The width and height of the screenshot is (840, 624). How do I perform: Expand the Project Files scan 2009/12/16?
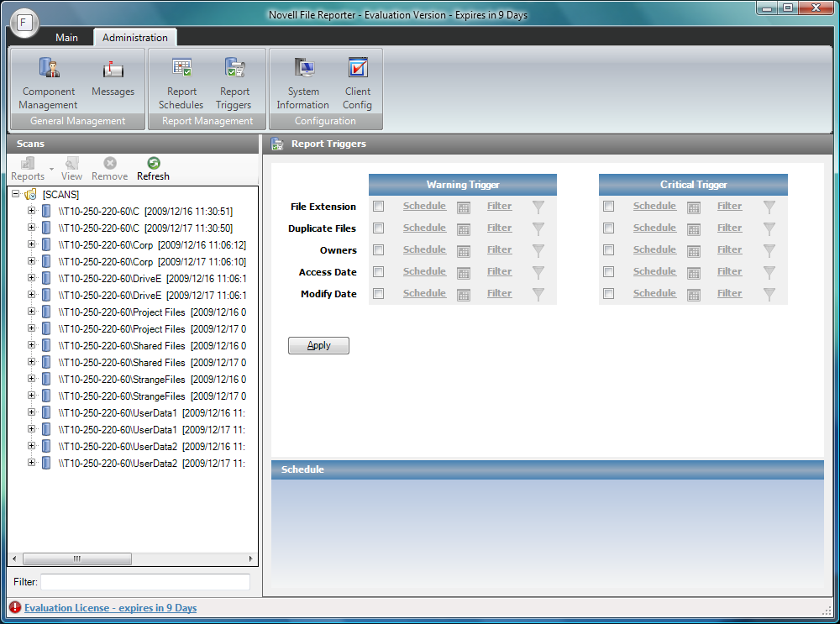pyautogui.click(x=32, y=312)
